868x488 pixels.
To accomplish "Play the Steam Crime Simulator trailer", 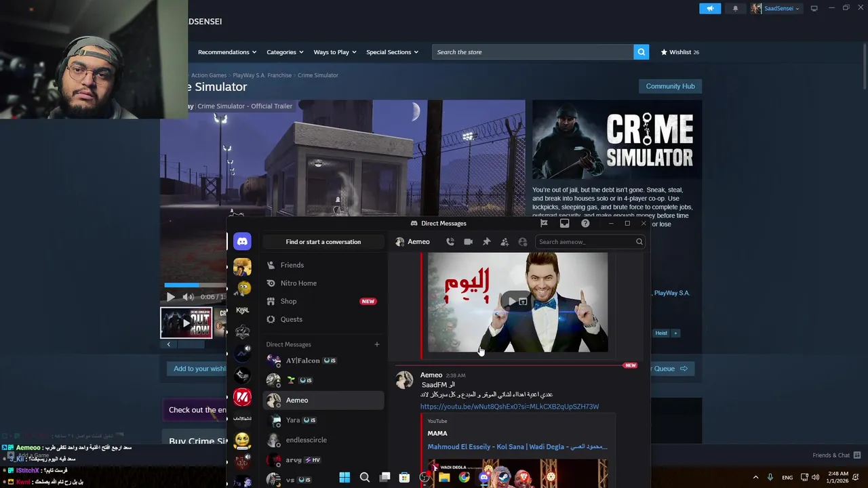I will 170,297.
